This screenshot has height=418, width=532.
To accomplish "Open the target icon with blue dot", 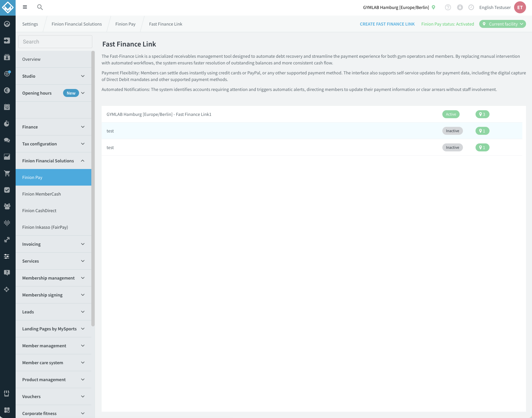I will [x=7, y=74].
